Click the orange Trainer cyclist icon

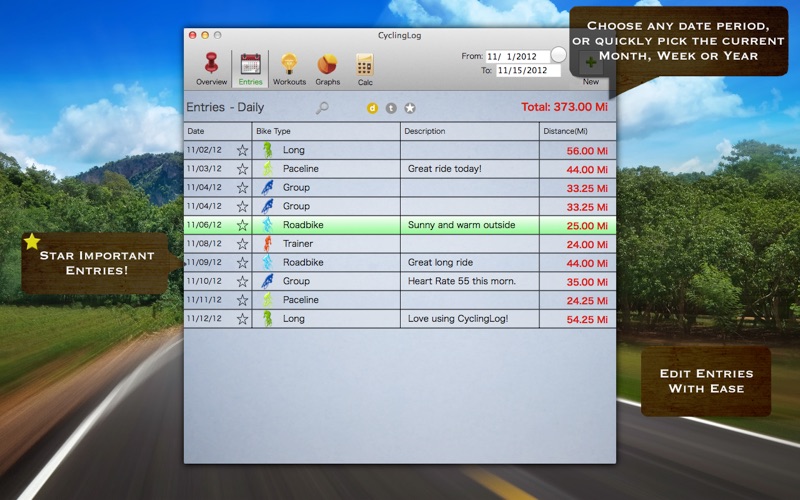[x=267, y=244]
